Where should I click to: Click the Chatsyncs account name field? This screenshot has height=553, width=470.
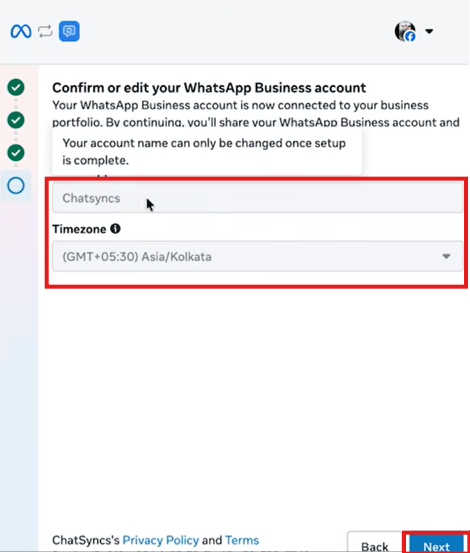[257, 198]
